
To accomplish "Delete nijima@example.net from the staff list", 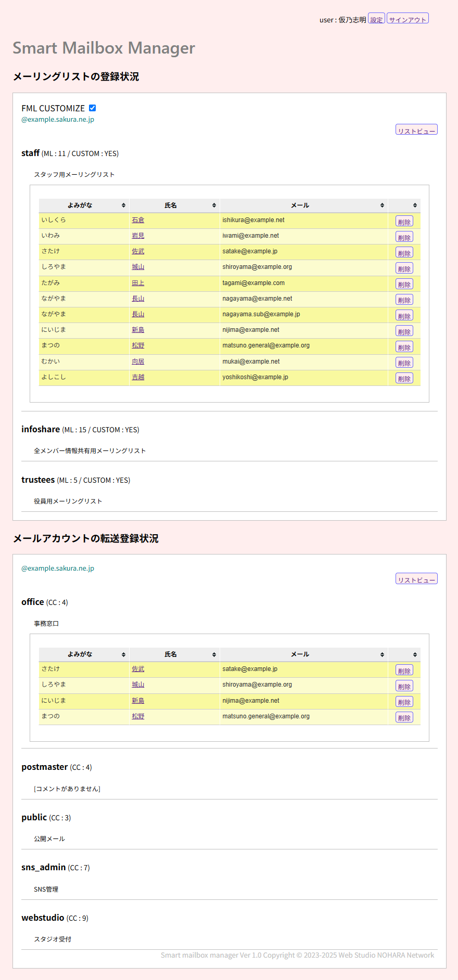I will click(x=404, y=331).
